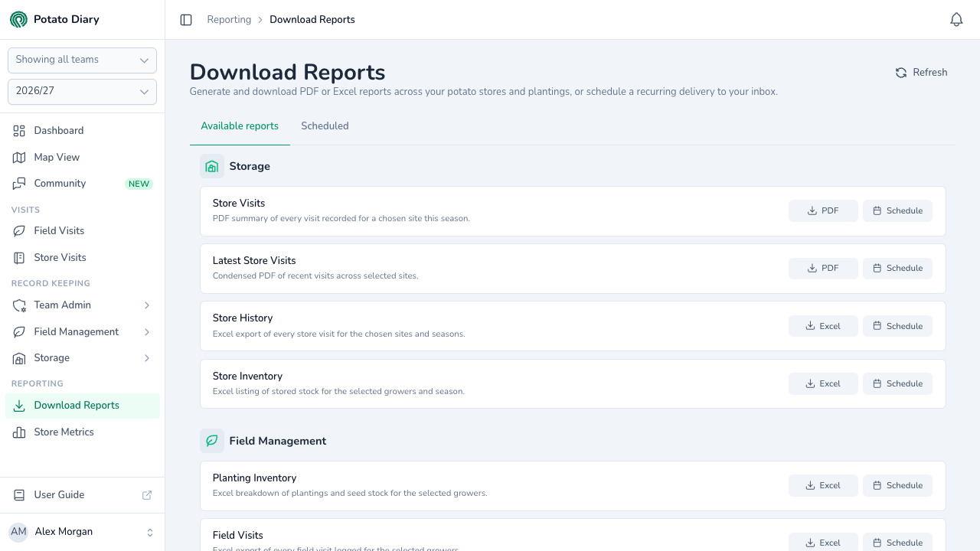The height and width of the screenshot is (551, 980).
Task: Download the Store History Excel export
Action: click(x=823, y=326)
